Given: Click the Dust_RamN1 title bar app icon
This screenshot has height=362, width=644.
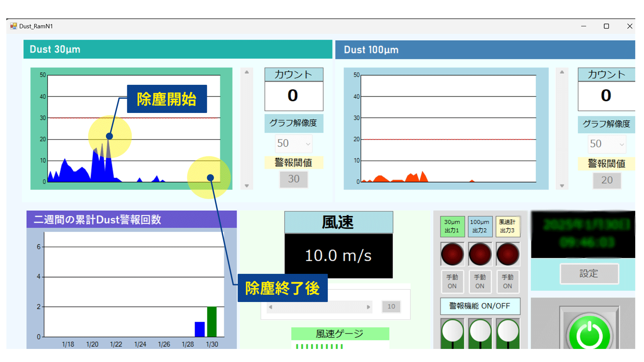Looking at the screenshot, I should click(13, 26).
